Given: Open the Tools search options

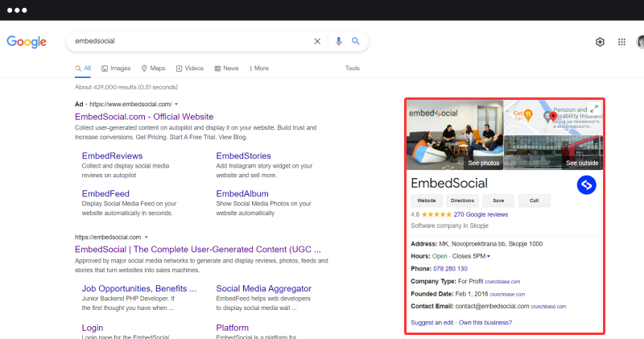Looking at the screenshot, I should [353, 68].
